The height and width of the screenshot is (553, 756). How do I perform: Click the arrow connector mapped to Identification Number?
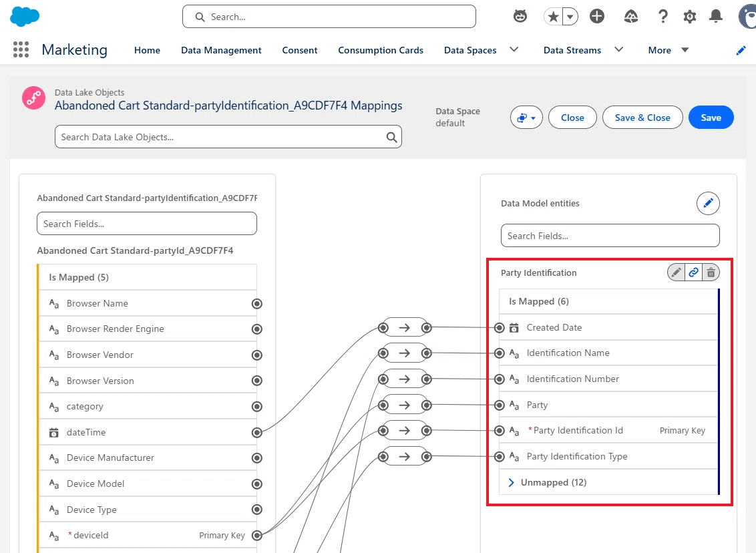point(405,379)
